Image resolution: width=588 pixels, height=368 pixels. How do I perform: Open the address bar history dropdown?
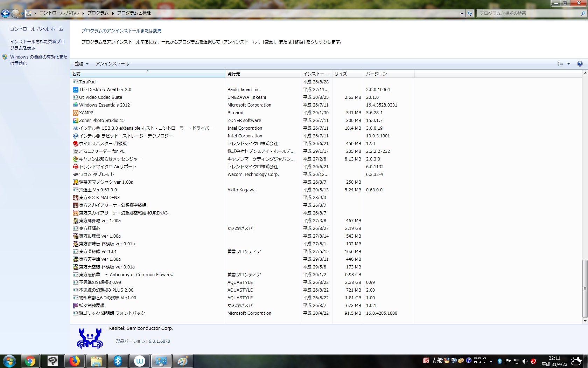tap(462, 13)
